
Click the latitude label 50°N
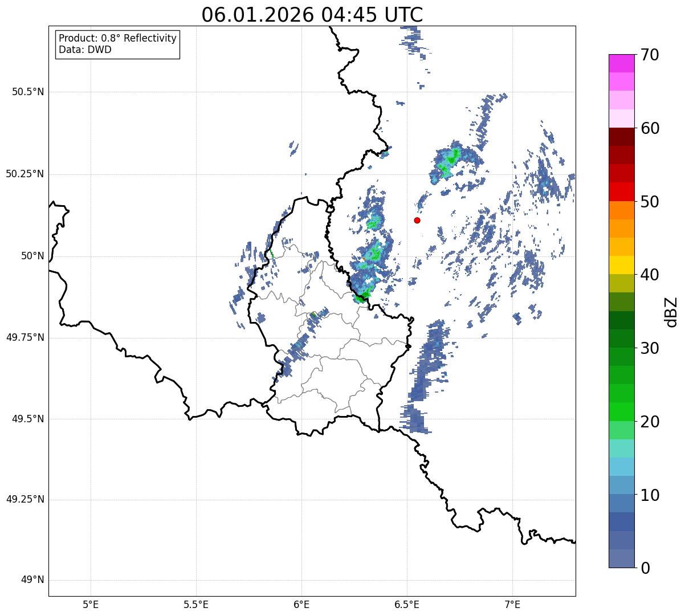[32, 256]
